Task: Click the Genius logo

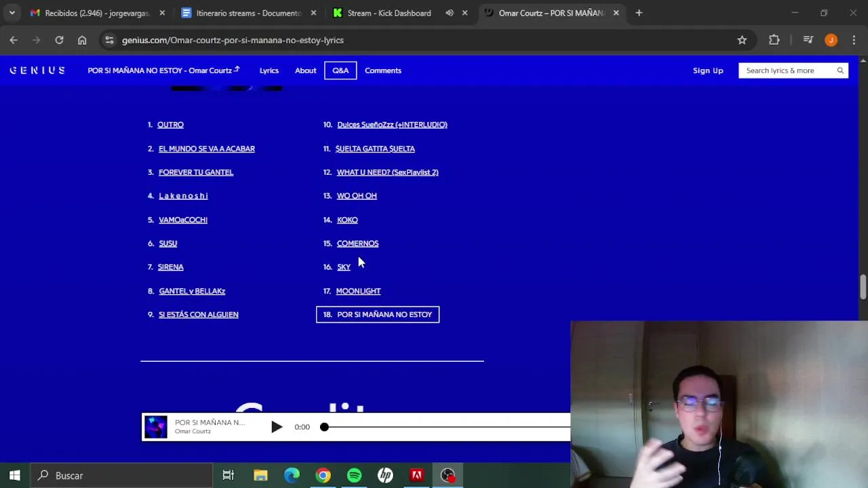Action: pos(37,70)
